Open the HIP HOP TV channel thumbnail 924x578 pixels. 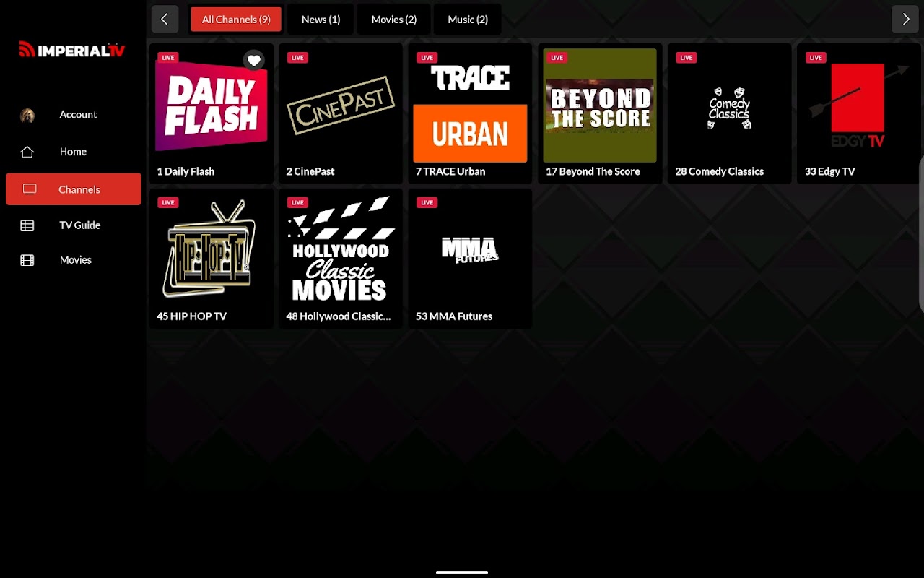click(x=212, y=250)
